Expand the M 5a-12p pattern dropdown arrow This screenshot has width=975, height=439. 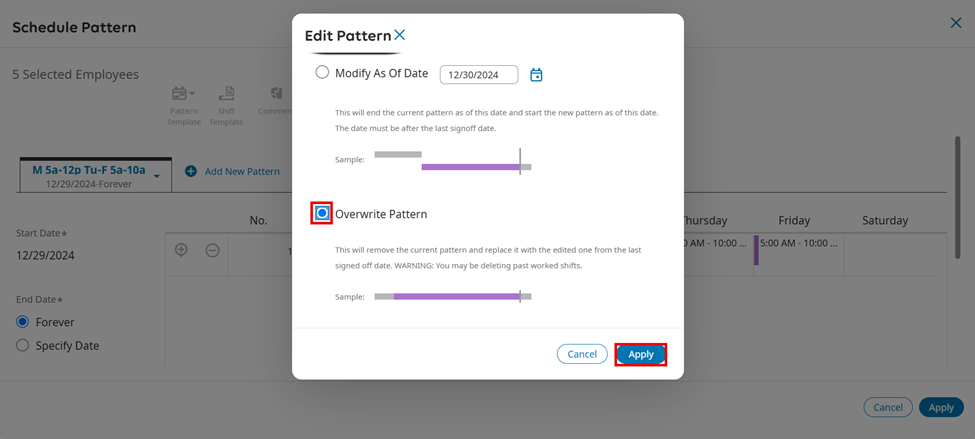point(157,177)
